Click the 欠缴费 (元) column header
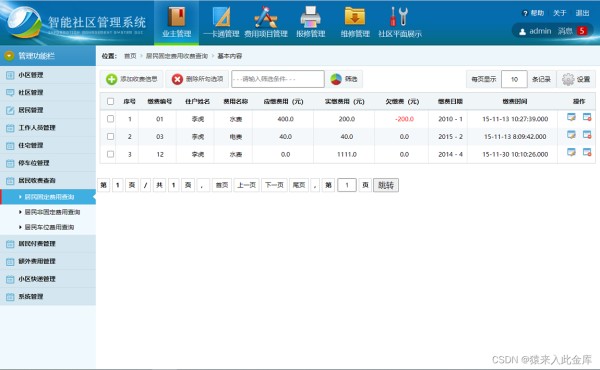 402,101
